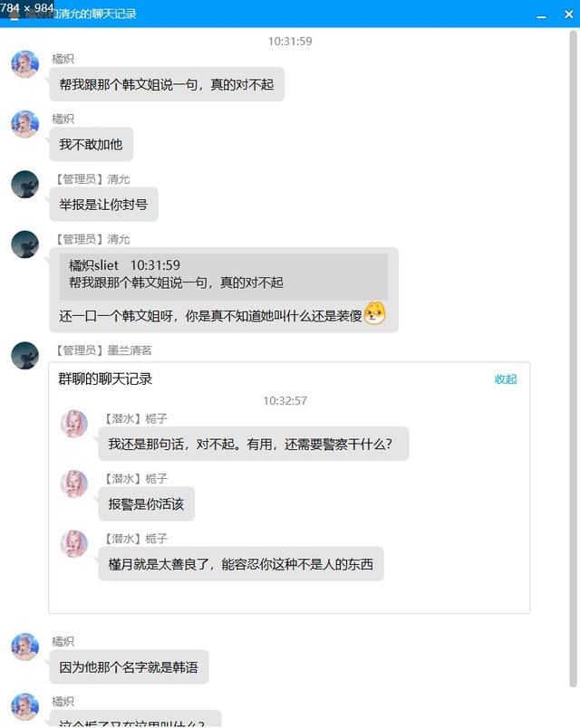
Task: Click the 群聊的聊天记录 header title
Action: (x=105, y=379)
